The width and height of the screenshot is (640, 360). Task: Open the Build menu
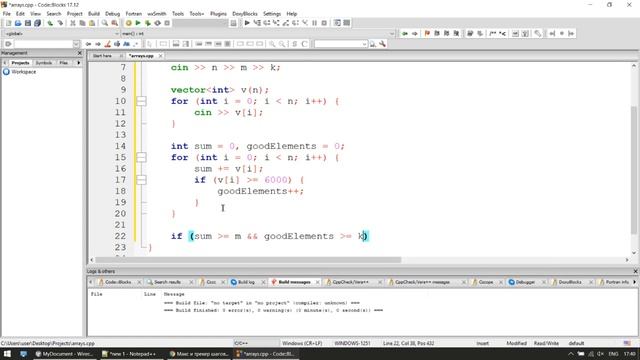coord(94,13)
